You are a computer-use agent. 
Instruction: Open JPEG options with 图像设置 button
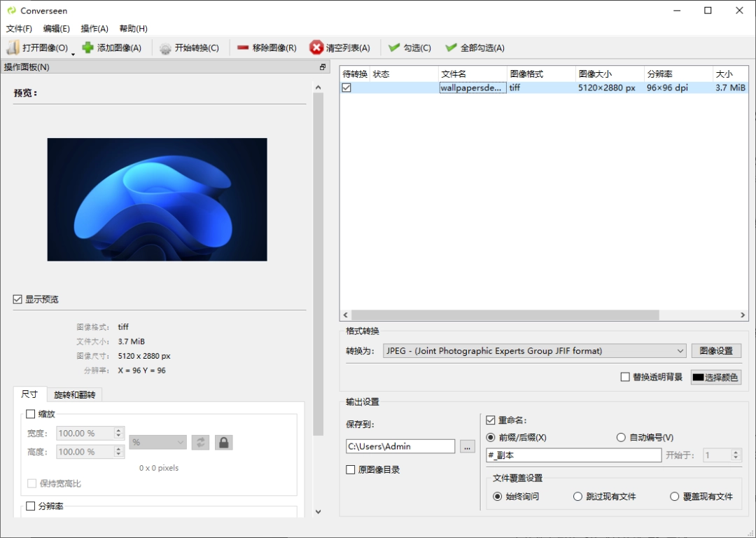pyautogui.click(x=716, y=350)
